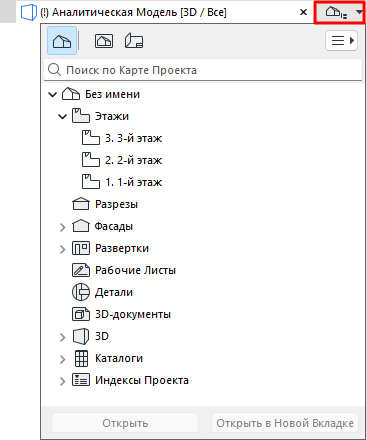Expand the Каталоги group
This screenshot has height=440, width=367.
click(x=62, y=359)
